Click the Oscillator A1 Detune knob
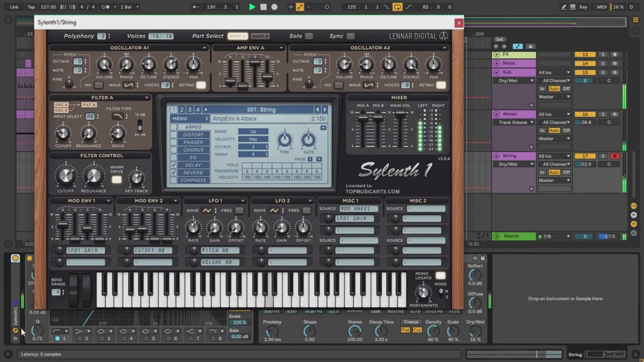Viewport: 644px width, 362px height. (x=148, y=65)
